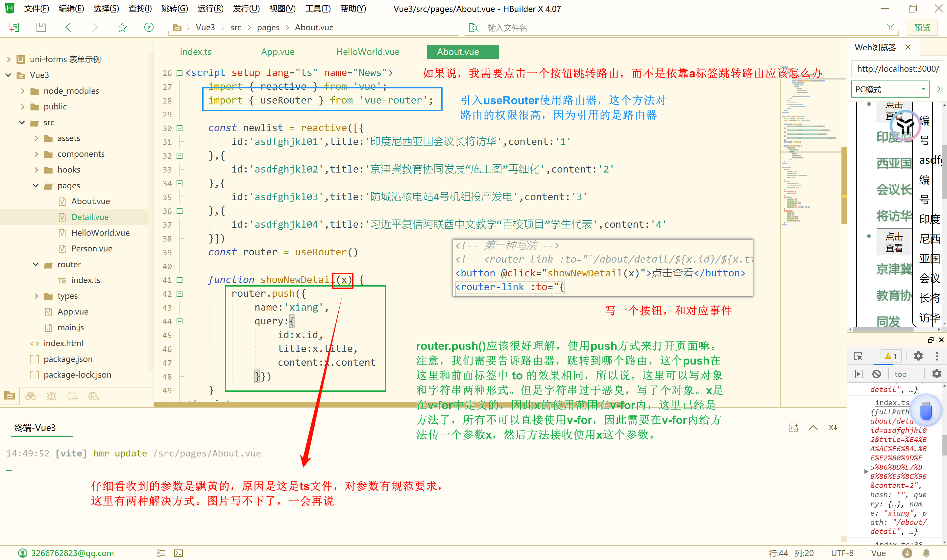The image size is (947, 560).
Task: Open the 运行(R) menu
Action: 210,8
